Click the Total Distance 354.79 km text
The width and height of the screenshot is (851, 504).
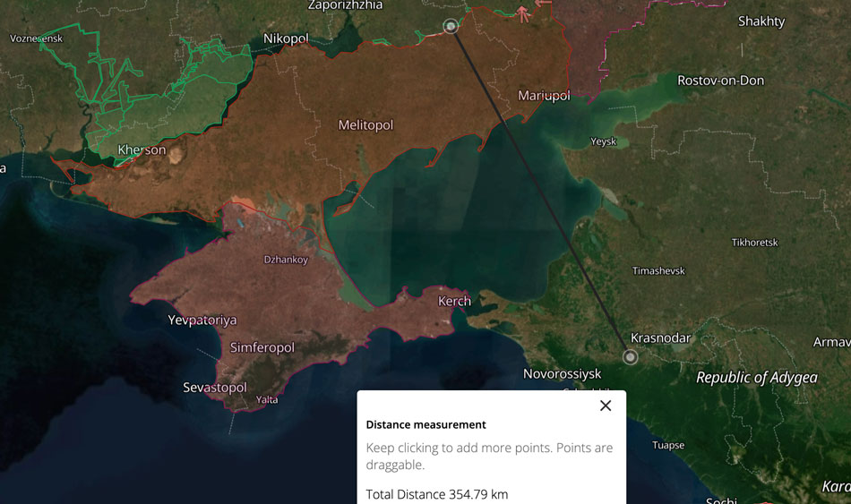tap(437, 494)
